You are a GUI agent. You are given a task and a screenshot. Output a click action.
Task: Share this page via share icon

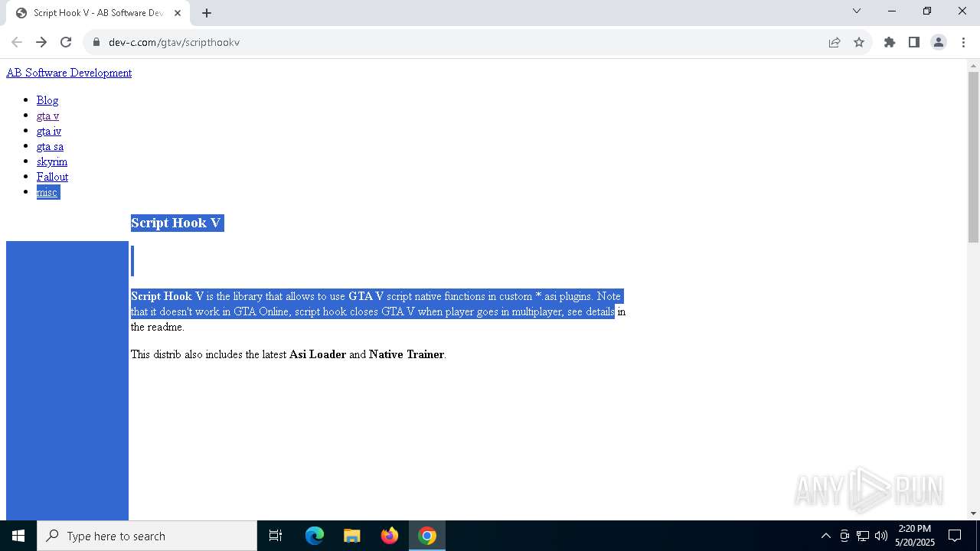click(835, 42)
